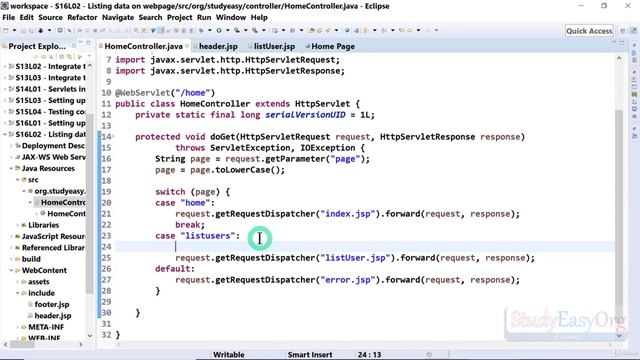Screen dimensions: 640x360
Task: Click the Coverage run toolbar icon
Action: coord(237,30)
